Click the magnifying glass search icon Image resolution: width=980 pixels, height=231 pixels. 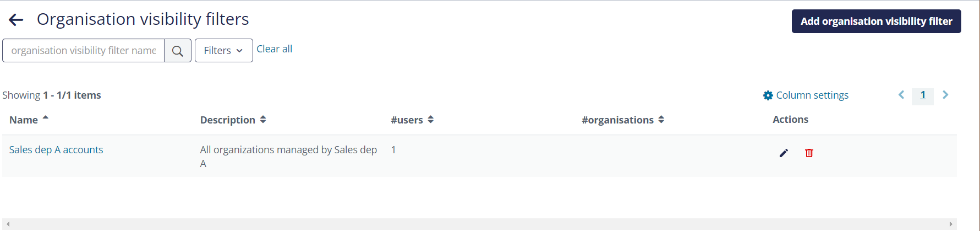178,51
